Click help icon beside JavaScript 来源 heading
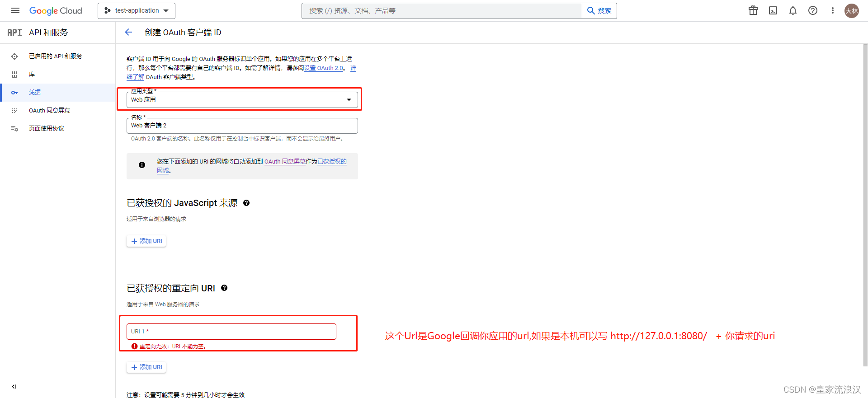Image resolution: width=868 pixels, height=398 pixels. point(246,203)
